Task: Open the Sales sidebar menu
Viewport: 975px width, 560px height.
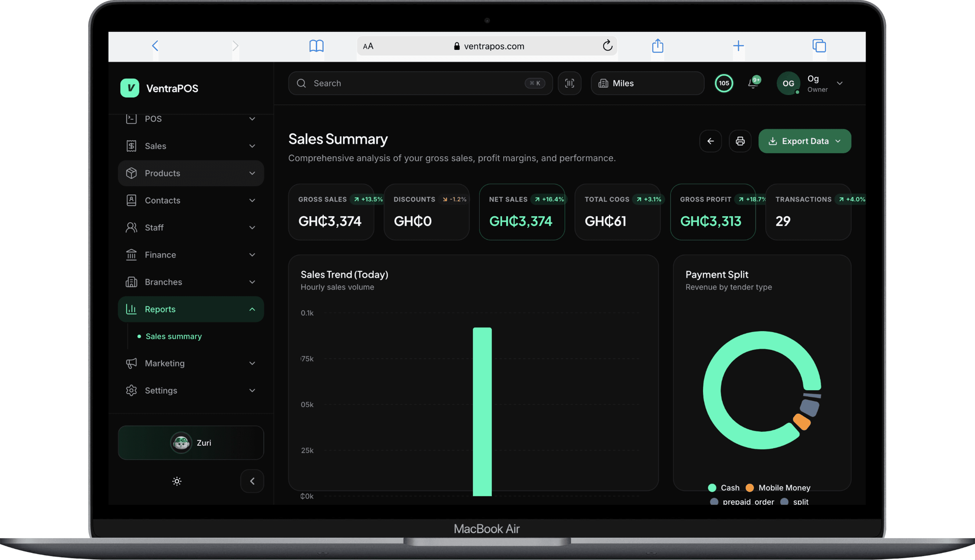Action: [x=191, y=146]
